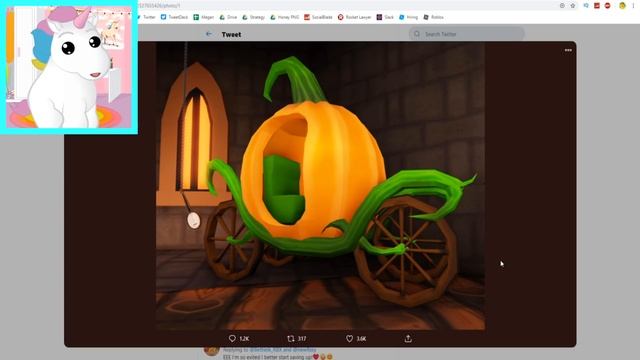
Task: Open the red round adblock extension icon
Action: click(607, 6)
